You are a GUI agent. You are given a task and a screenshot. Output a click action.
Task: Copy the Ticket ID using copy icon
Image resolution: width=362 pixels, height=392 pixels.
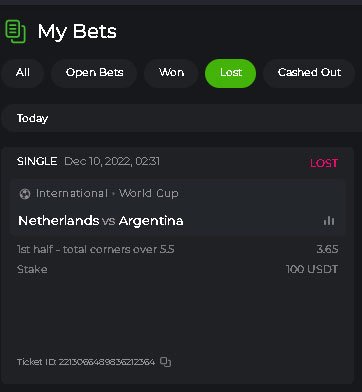pos(165,362)
